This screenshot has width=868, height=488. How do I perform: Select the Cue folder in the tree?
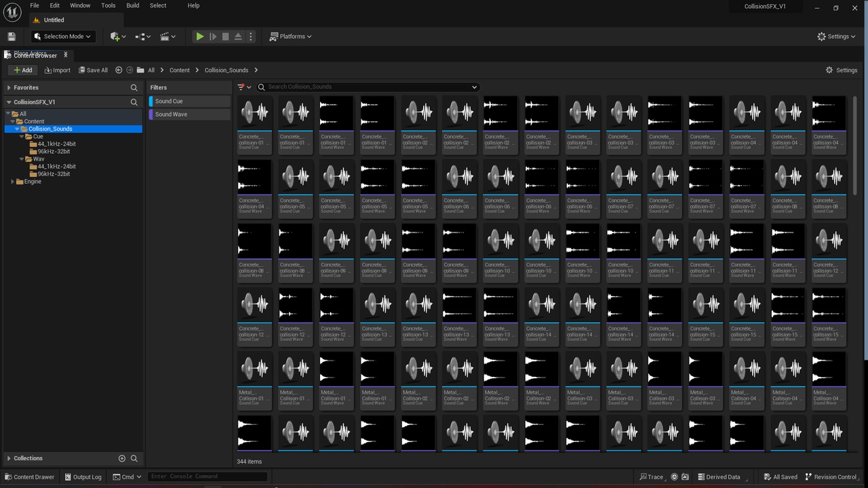(x=38, y=136)
